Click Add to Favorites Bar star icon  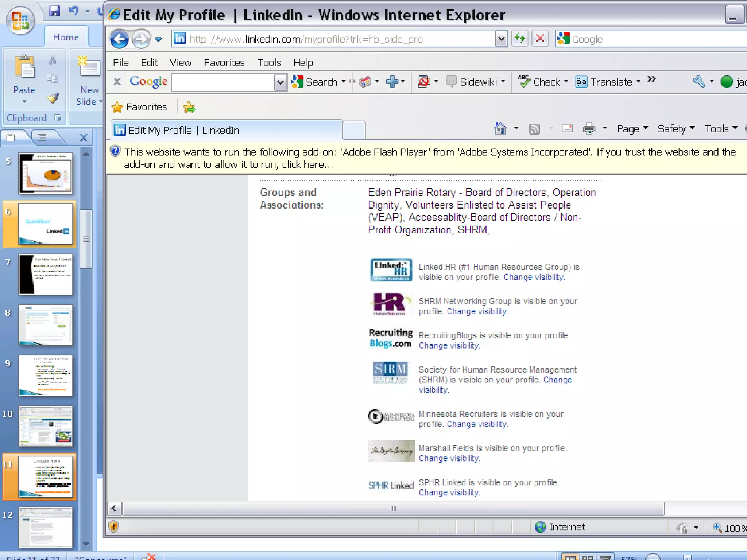click(189, 107)
